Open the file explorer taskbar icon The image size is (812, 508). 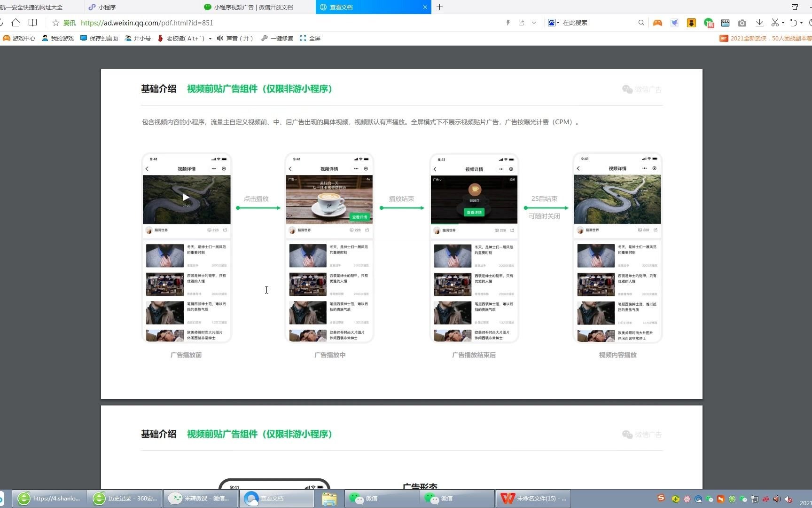pos(329,499)
